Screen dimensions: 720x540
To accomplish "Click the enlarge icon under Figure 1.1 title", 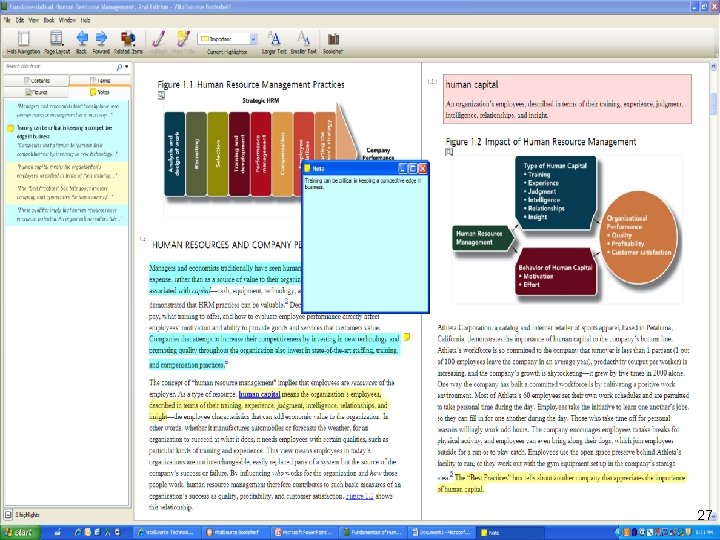I will [161, 95].
